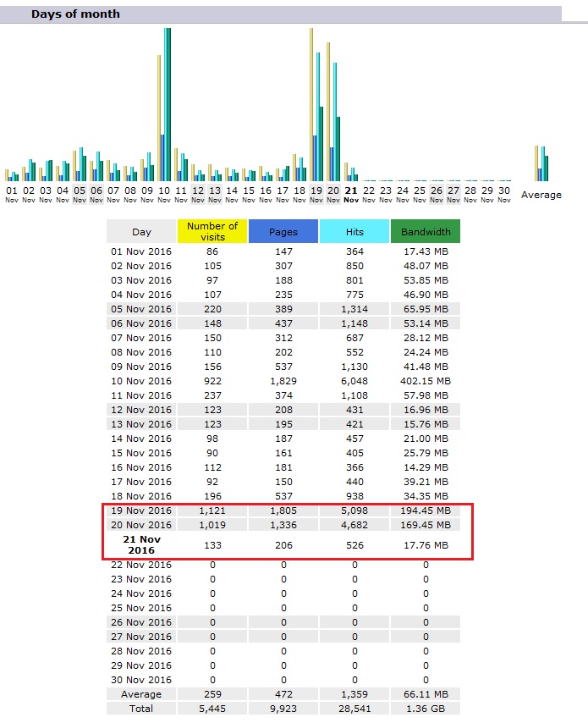Click the "26 Nov" label under the chart

[437, 194]
